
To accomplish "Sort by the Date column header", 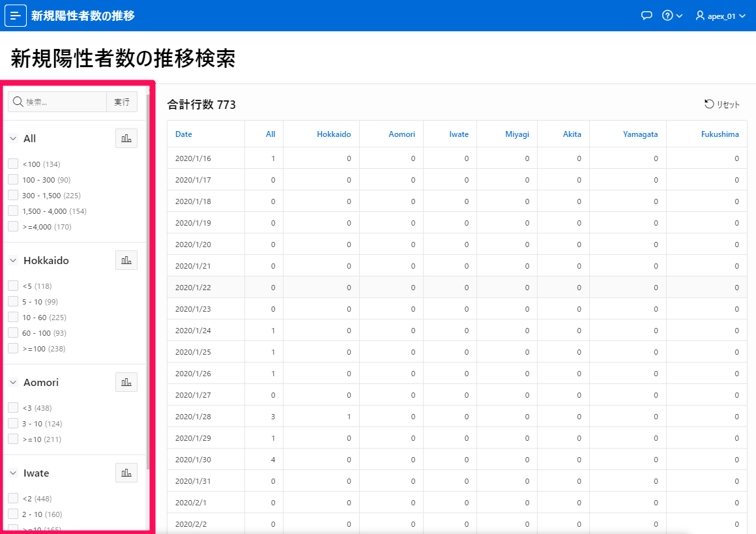I will pos(184,134).
